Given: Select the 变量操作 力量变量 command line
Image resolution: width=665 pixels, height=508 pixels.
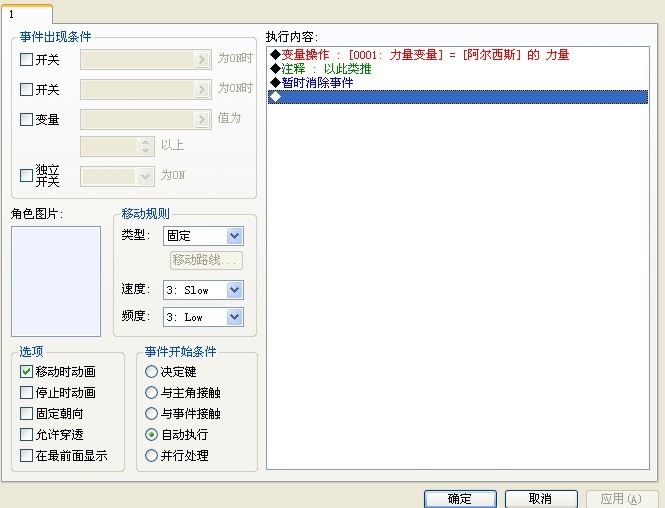Looking at the screenshot, I should pos(458,55).
